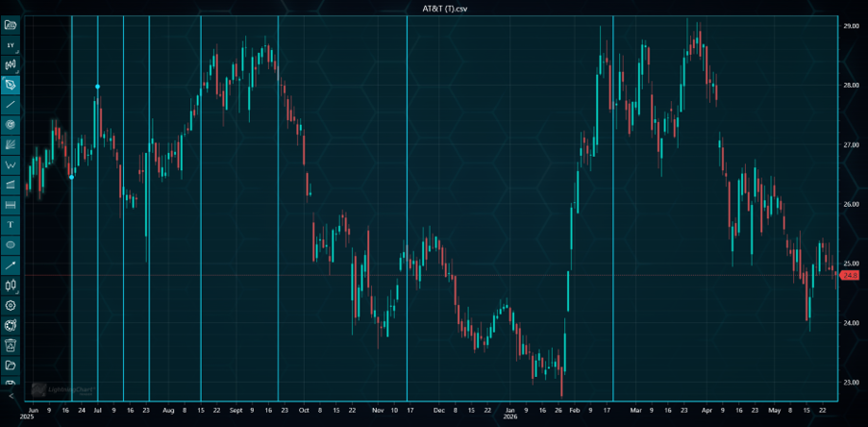Select the arrow drawing tool
Screen dimensions: 868x427
[11, 264]
